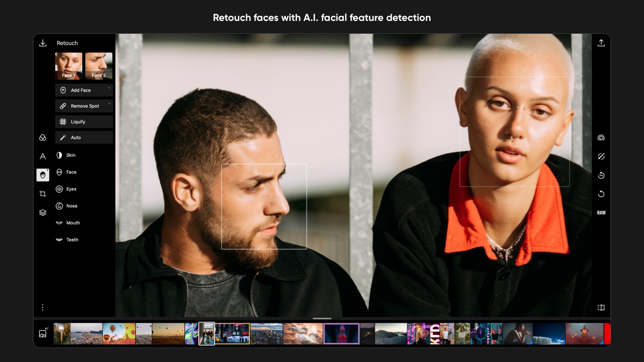Click the Export icon at top right
The image size is (644, 362).
tap(601, 42)
